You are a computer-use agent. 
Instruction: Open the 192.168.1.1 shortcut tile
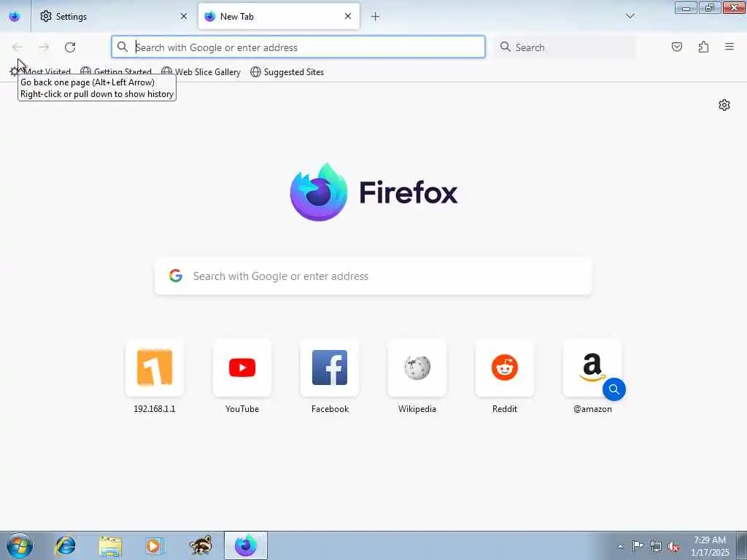(155, 367)
